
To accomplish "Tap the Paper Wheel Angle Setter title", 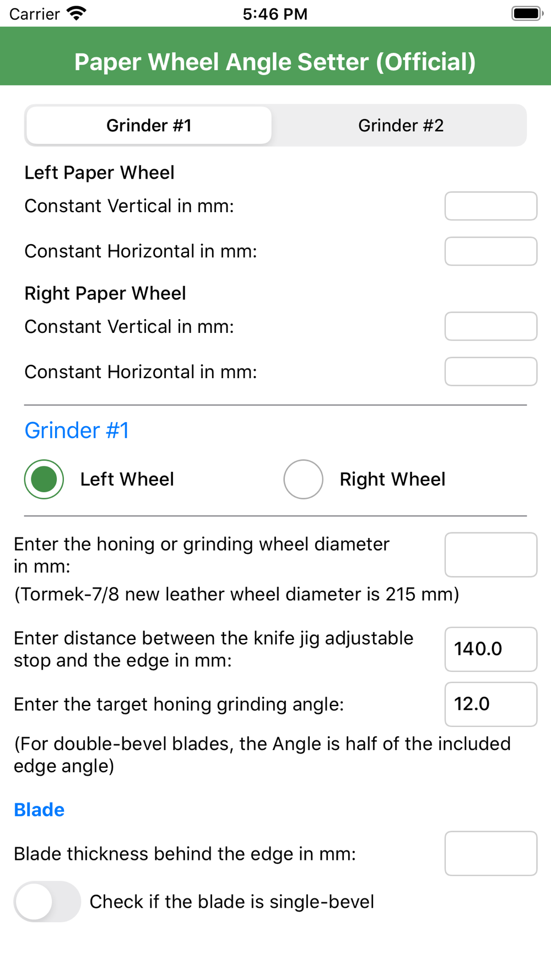I will pyautogui.click(x=275, y=62).
